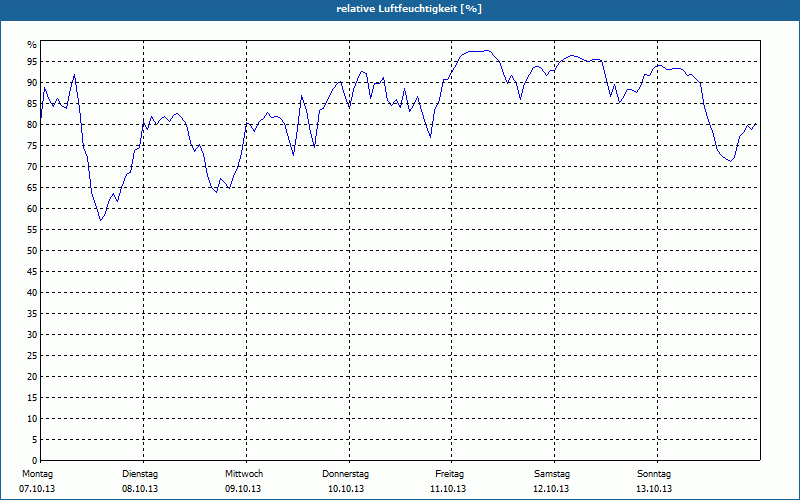Select the 'Sonntag' day label
This screenshot has height=500, width=800.
tap(654, 474)
